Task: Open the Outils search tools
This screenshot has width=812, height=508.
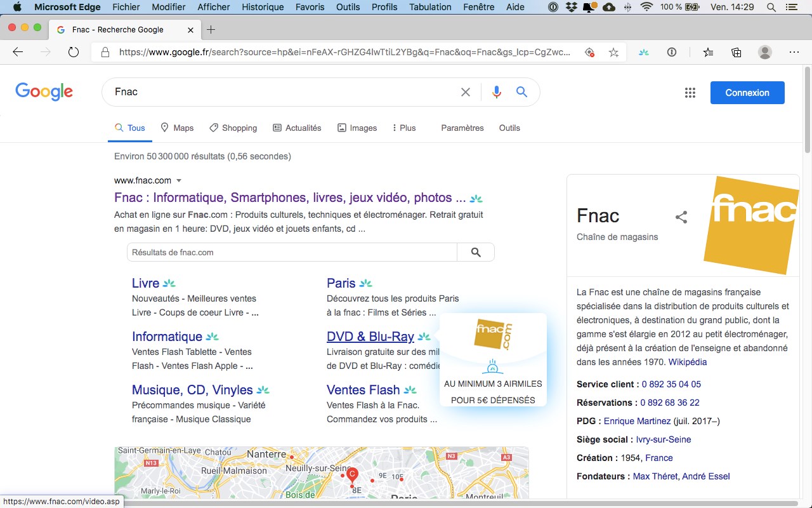Action: pos(509,128)
